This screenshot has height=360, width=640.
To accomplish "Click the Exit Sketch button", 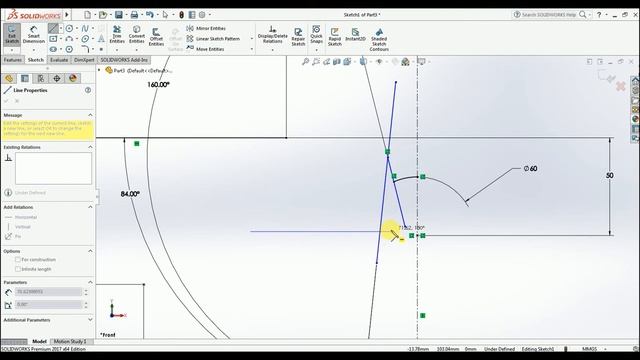I will [x=12, y=34].
